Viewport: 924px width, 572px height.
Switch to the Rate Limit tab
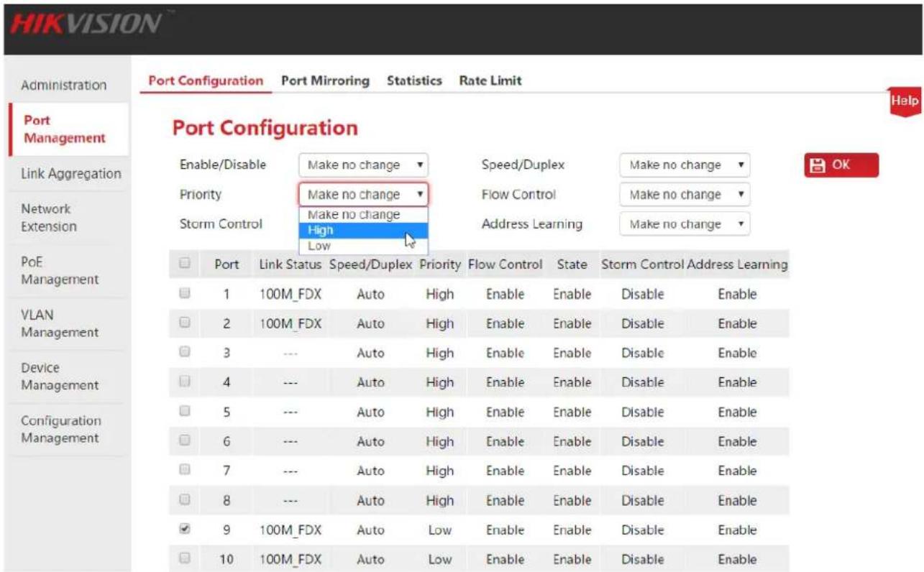pyautogui.click(x=490, y=80)
